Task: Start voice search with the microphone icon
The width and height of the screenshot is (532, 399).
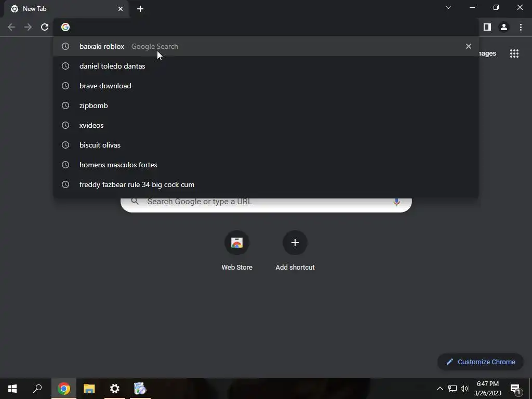Action: point(396,202)
